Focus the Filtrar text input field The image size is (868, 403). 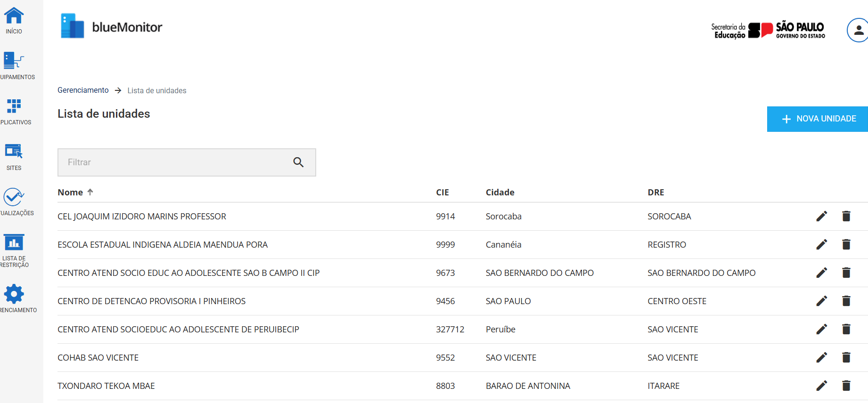coord(174,162)
